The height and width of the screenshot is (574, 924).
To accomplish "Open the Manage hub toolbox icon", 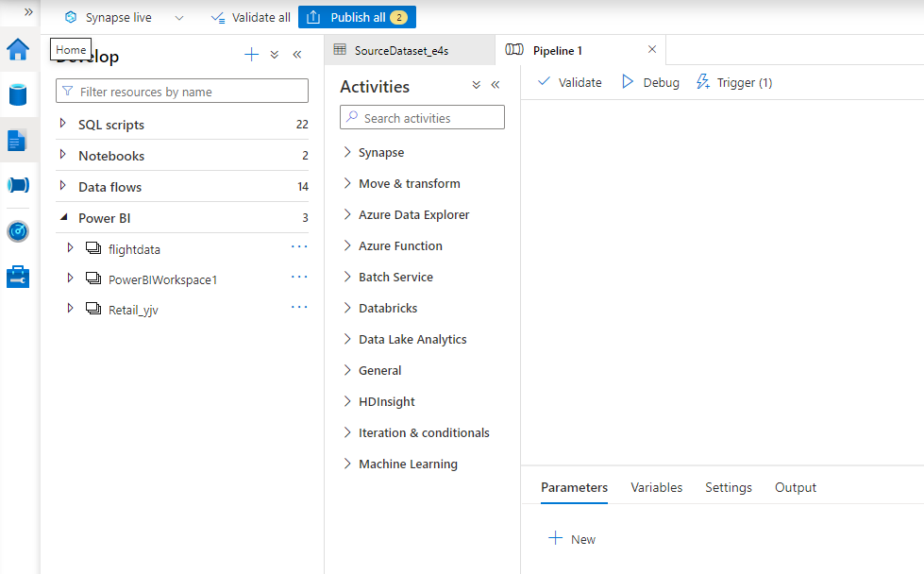I will point(18,277).
